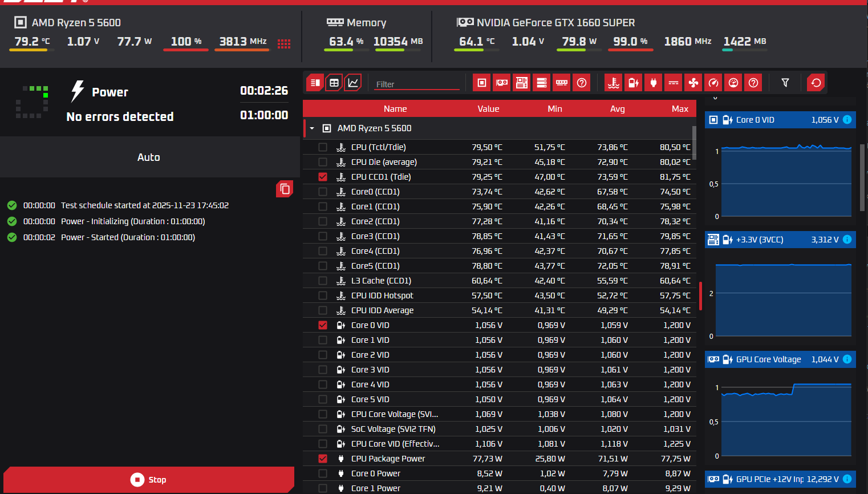Viewport: 868px width, 494px height.
Task: Check the L3 Cache (CCD1) box
Action: (x=323, y=281)
